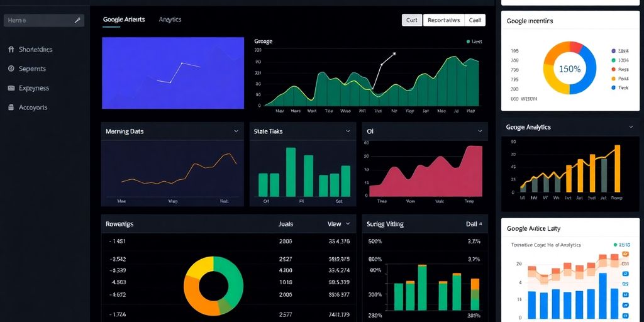Click the Google Autice Laity panel title
Image resolution: width=644 pixels, height=322 pixels.
533,228
